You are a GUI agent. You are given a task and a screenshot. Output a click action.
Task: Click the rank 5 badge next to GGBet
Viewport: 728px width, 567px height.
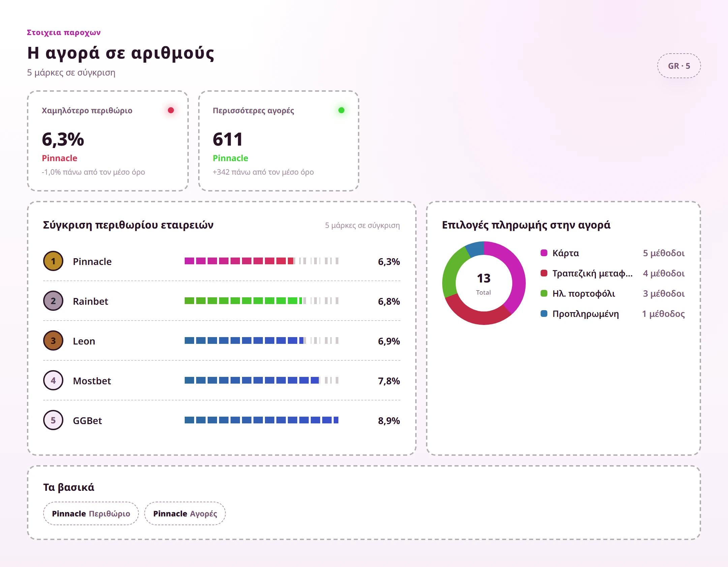click(x=53, y=420)
